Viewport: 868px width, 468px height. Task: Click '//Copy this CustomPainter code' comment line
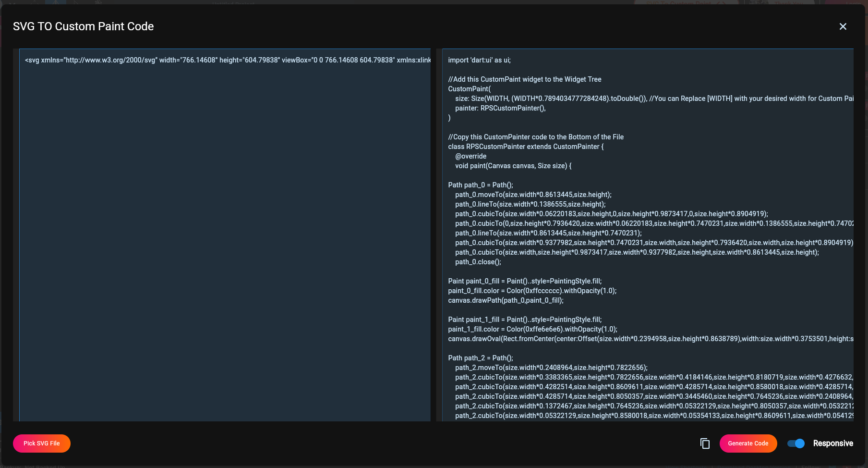[x=536, y=137]
